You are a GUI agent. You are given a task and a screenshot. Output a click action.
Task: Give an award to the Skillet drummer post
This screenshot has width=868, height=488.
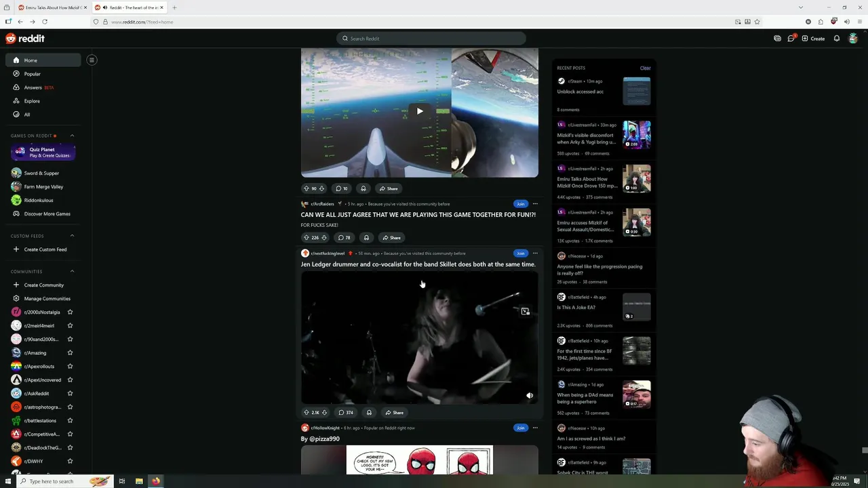(369, 412)
